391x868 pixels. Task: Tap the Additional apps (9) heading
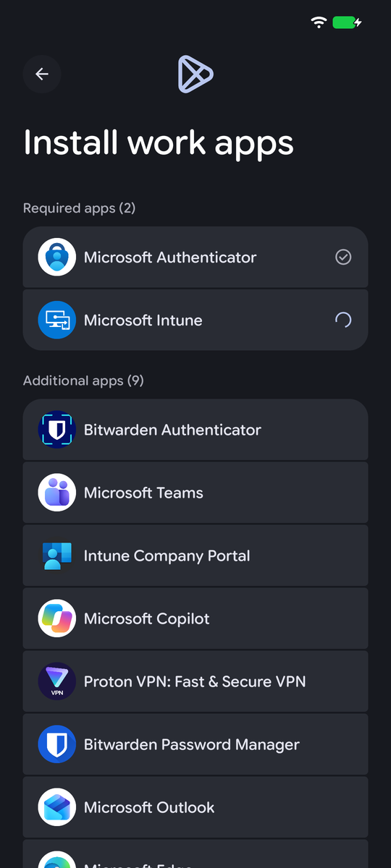tap(83, 380)
